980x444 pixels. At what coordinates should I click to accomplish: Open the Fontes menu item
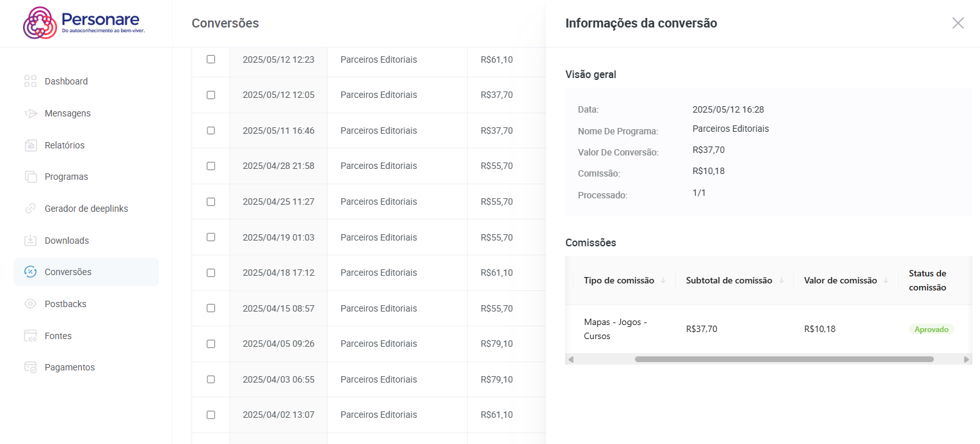point(58,336)
